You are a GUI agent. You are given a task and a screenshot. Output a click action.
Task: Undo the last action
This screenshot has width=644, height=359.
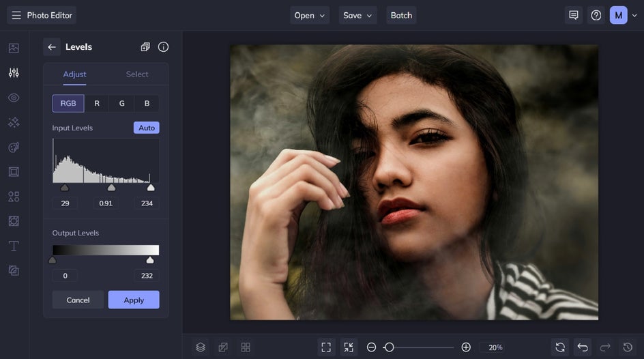[583, 347]
